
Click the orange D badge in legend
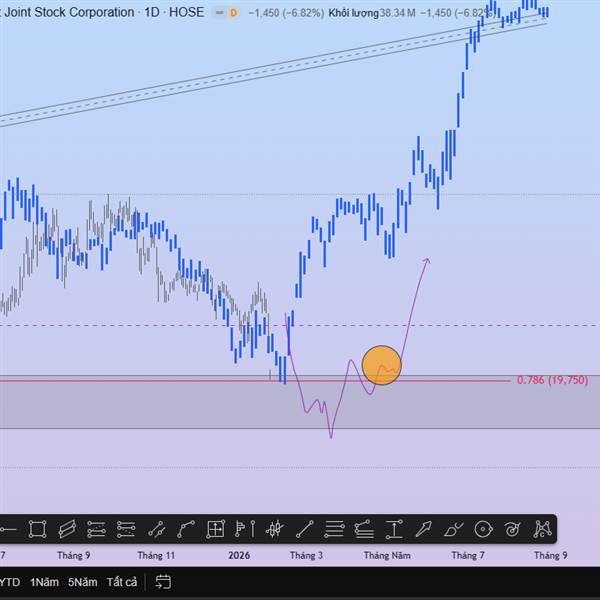pyautogui.click(x=233, y=13)
